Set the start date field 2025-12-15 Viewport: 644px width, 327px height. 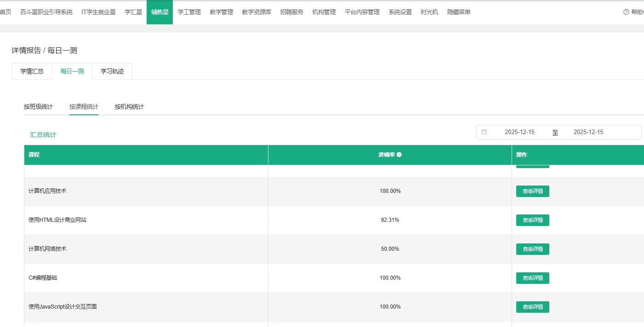pos(519,132)
